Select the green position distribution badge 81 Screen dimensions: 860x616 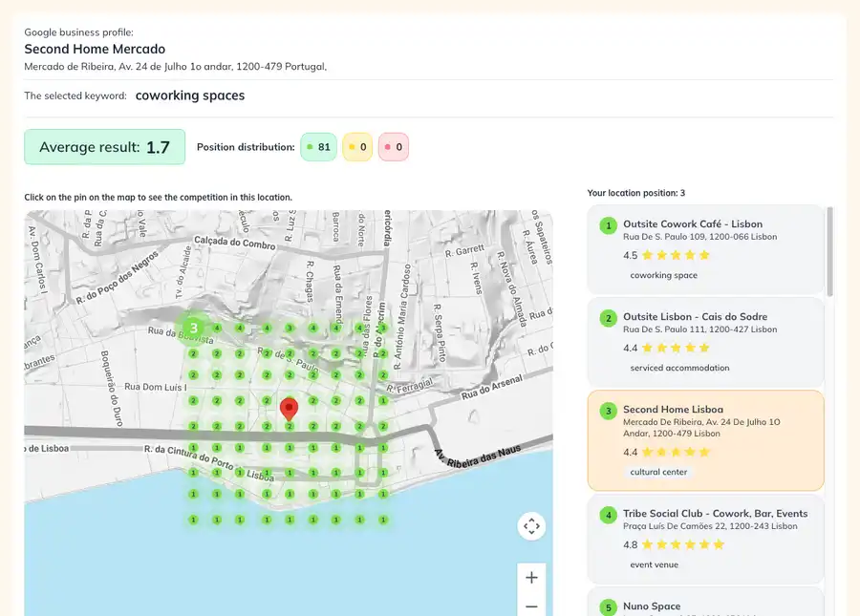tap(318, 147)
